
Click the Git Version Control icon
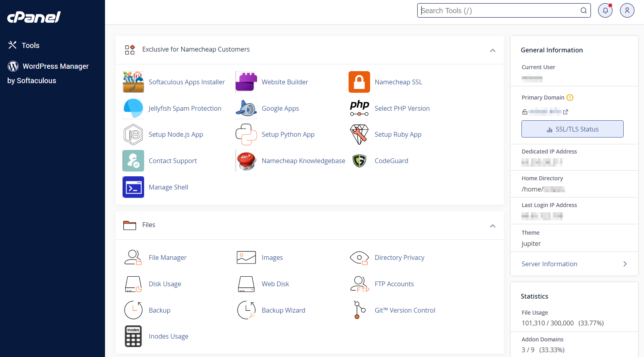tap(359, 310)
